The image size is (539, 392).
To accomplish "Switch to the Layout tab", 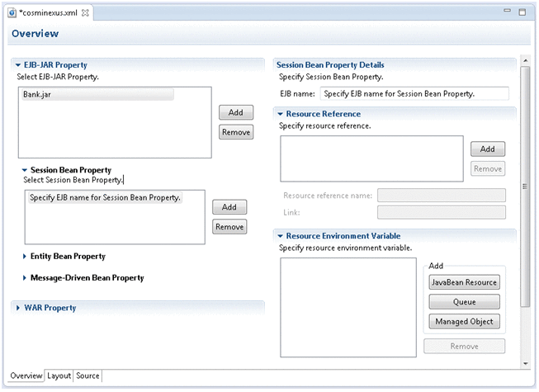I will pos(59,376).
